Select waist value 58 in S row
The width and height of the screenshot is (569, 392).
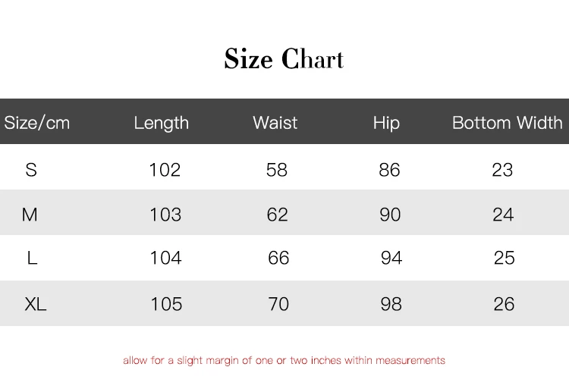(x=277, y=170)
